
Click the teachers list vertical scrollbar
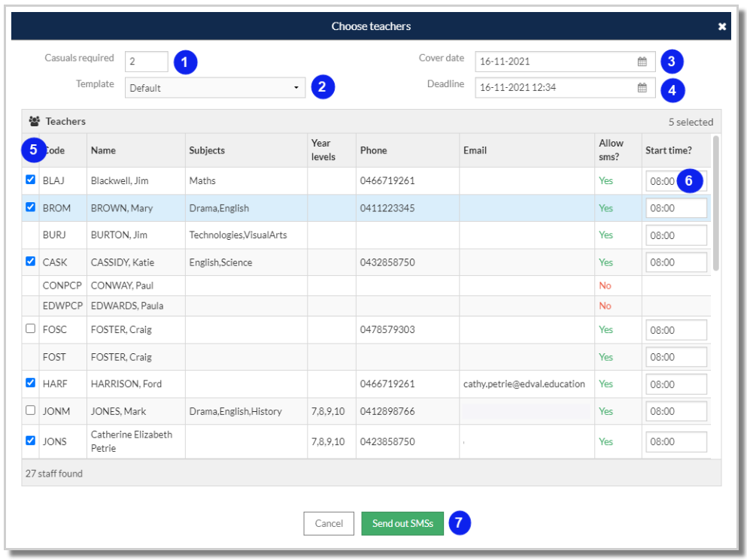715,203
